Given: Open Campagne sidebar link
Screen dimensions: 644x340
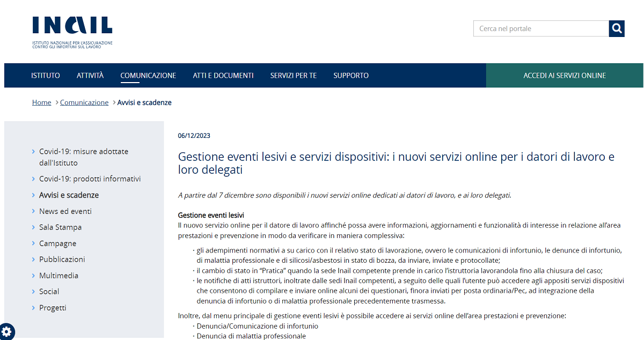Looking at the screenshot, I should [58, 243].
